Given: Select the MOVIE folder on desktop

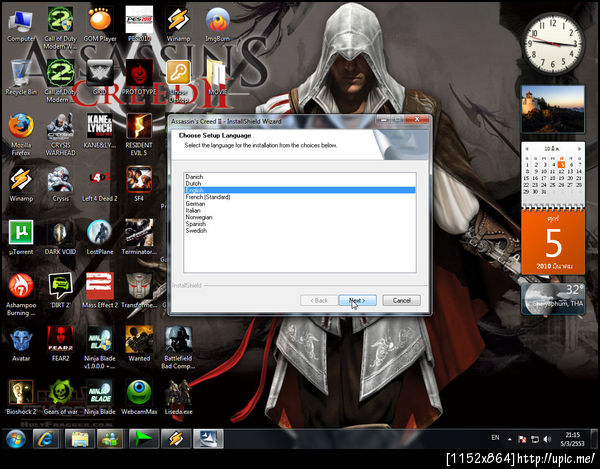Looking at the screenshot, I should 217,78.
